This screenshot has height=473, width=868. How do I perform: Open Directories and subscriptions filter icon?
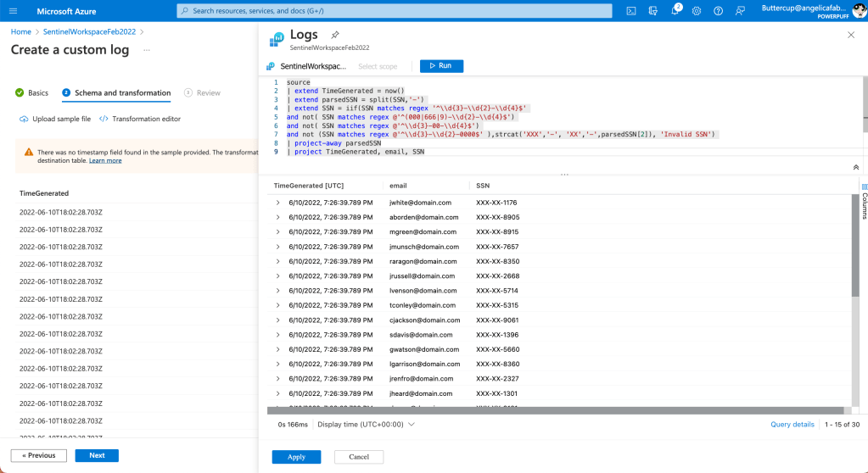[x=654, y=11]
